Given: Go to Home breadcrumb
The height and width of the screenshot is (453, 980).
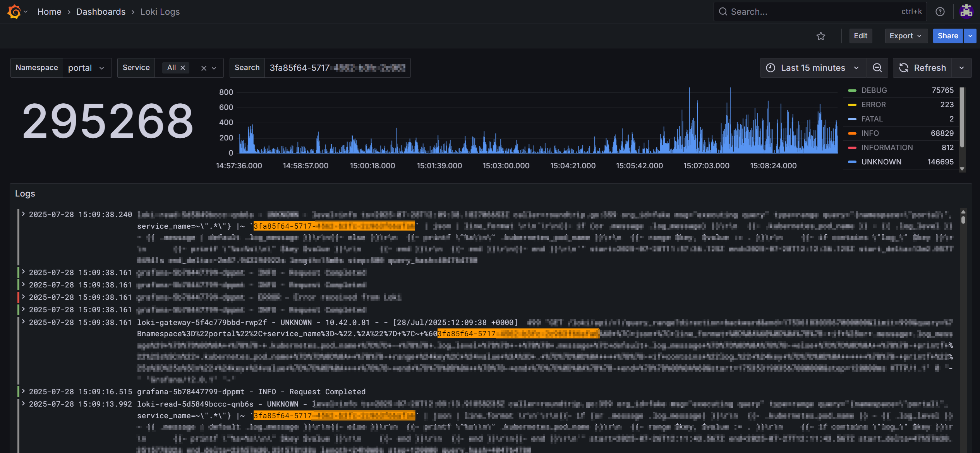Looking at the screenshot, I should click(x=50, y=12).
